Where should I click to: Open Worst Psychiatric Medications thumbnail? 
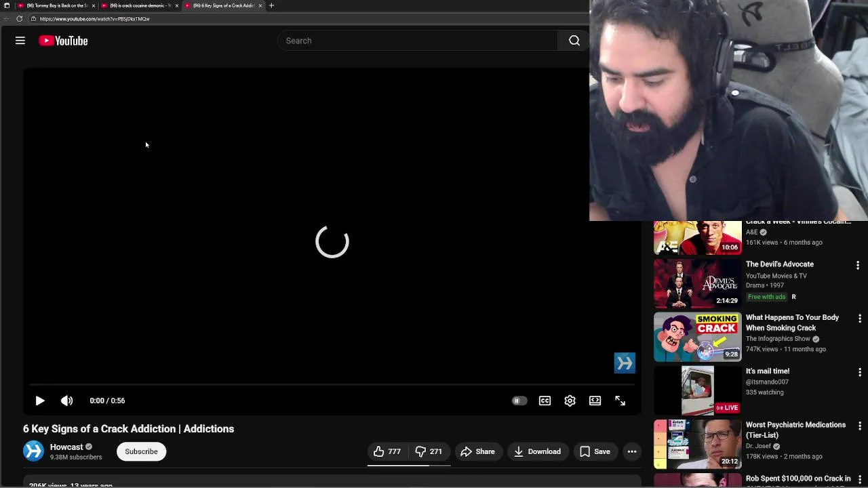698,444
